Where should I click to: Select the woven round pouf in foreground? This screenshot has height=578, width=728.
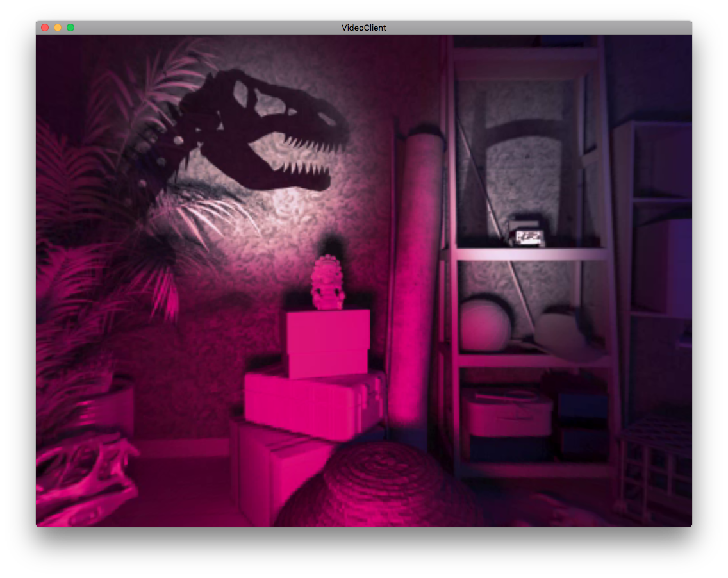[x=378, y=487]
